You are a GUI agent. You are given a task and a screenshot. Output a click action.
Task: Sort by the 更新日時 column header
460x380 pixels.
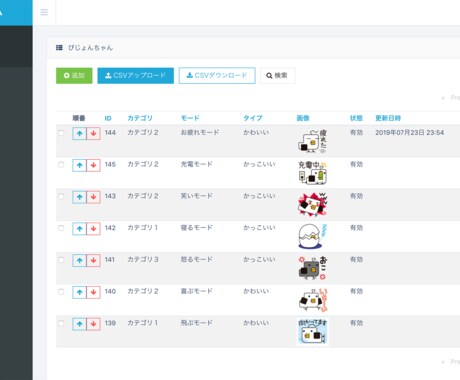click(x=388, y=118)
